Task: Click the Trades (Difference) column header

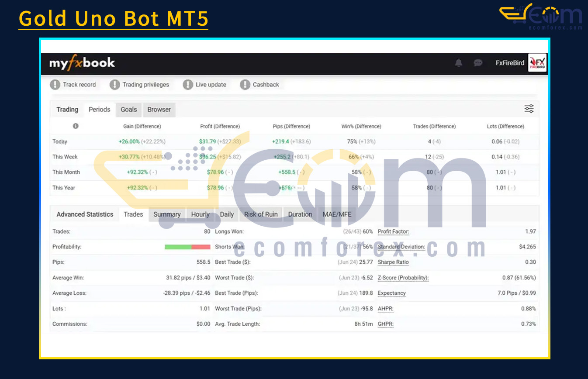Action: coord(434,127)
